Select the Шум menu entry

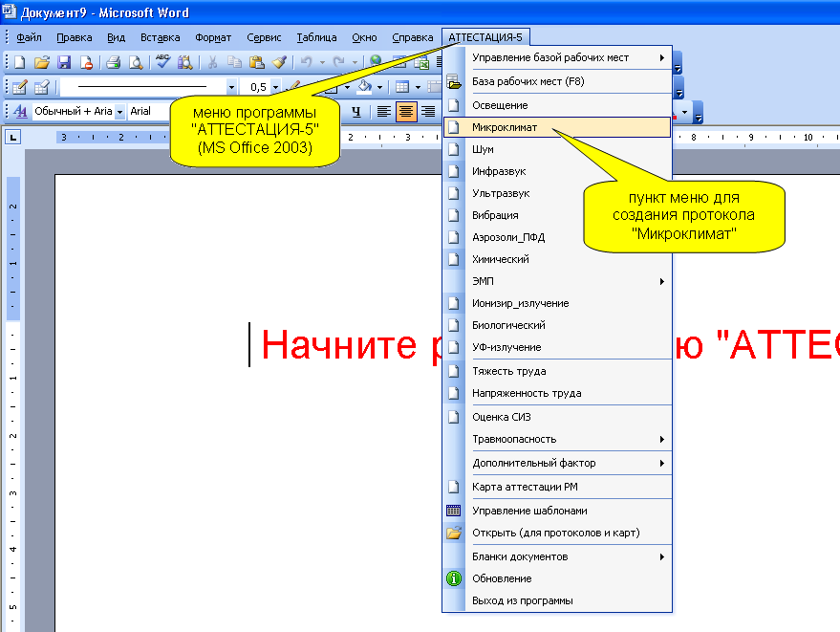556,149
